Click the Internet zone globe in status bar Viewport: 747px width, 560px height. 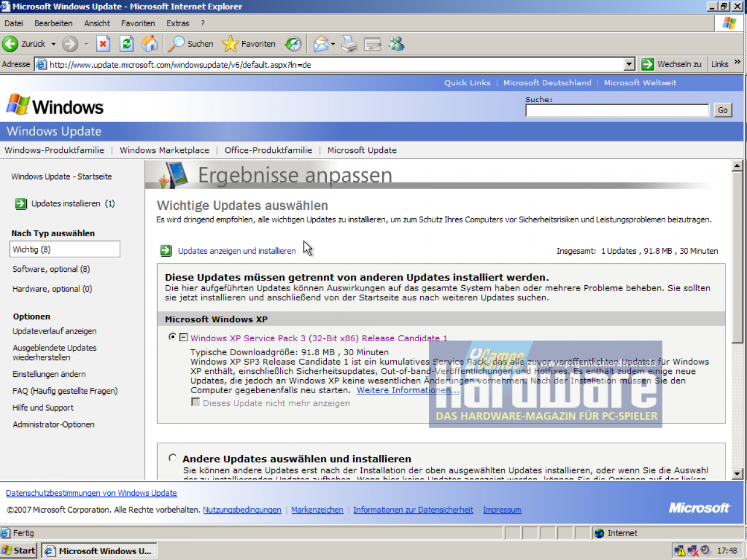tap(599, 533)
